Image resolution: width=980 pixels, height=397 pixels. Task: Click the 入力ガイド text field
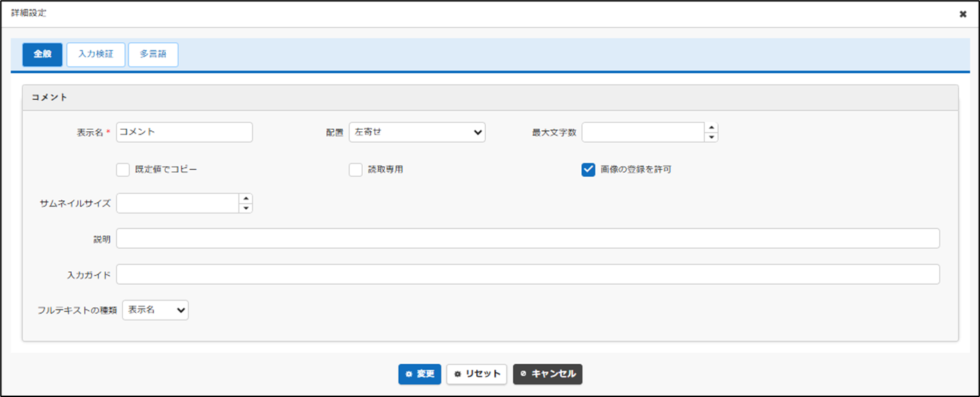click(x=528, y=274)
